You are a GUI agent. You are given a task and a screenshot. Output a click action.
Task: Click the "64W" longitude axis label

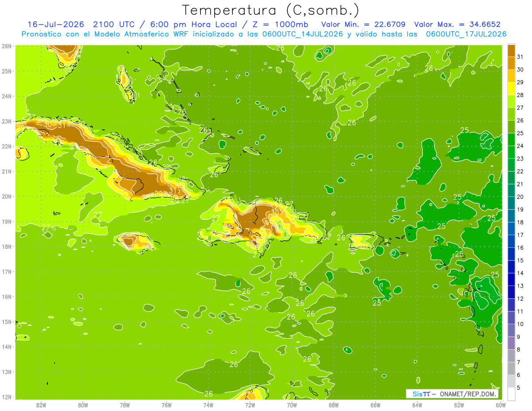click(417, 405)
